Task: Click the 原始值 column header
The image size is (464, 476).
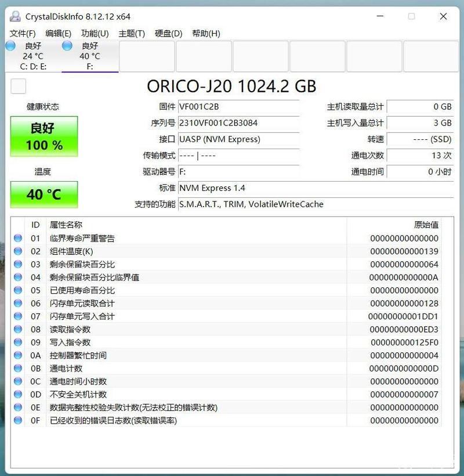Action: [x=394, y=225]
